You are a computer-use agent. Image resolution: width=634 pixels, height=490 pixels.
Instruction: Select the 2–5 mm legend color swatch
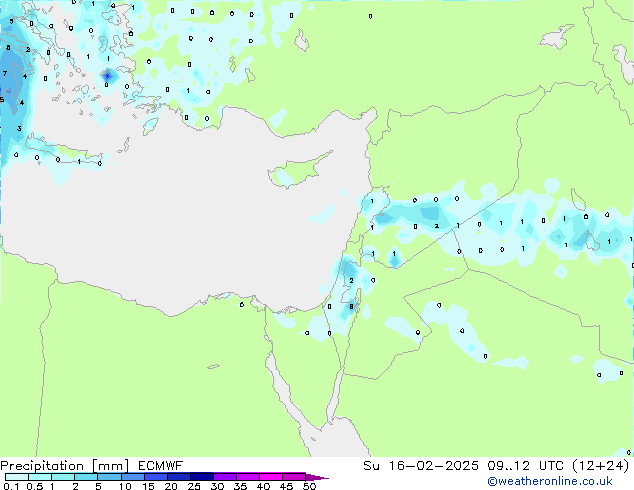pyautogui.click(x=86, y=477)
